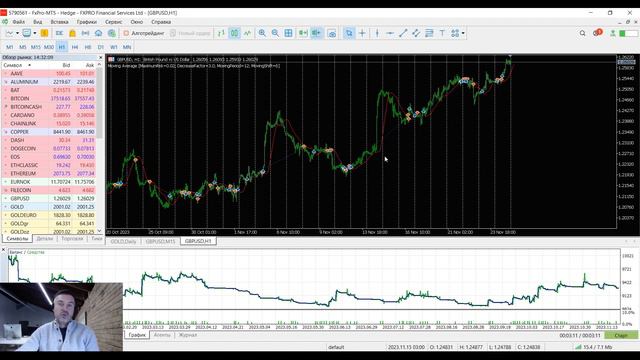The image size is (640, 360).
Task: Select the H4 timeframe
Action: [75, 47]
